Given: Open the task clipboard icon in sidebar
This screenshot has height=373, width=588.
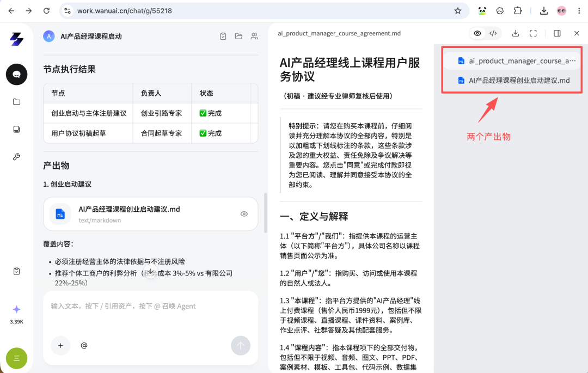Looking at the screenshot, I should (16, 271).
